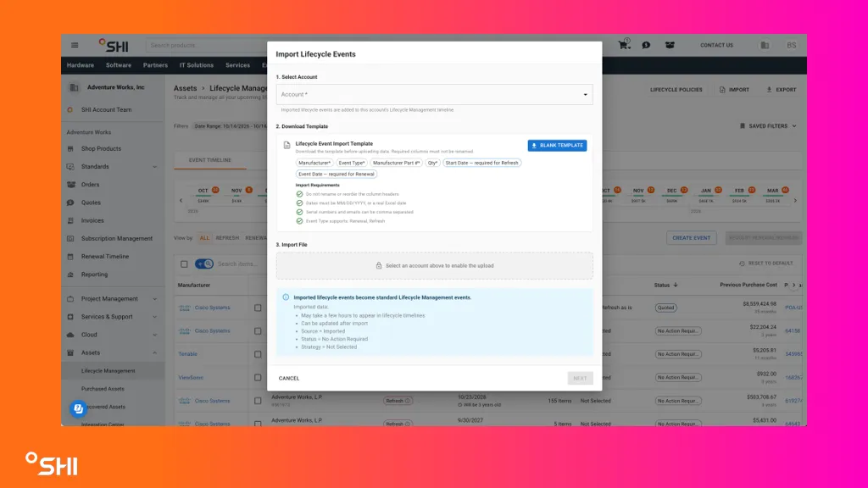Toggle the blue search switch beside Search items
This screenshot has height=488, width=868.
pos(204,264)
